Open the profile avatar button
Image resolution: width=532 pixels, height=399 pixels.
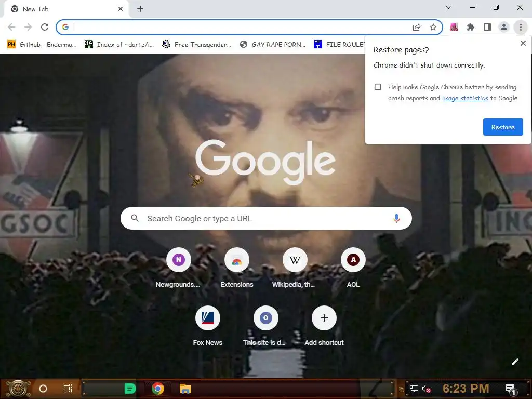pyautogui.click(x=504, y=27)
